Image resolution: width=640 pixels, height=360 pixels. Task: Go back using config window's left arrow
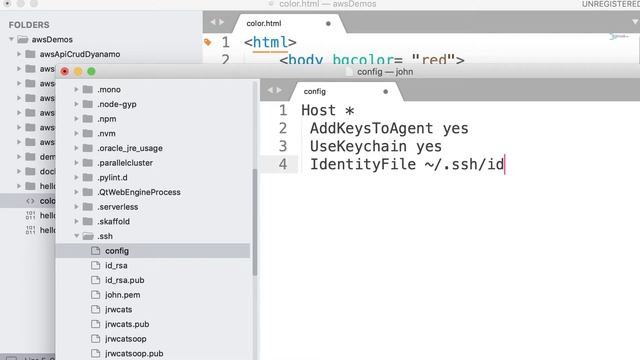pos(270,90)
